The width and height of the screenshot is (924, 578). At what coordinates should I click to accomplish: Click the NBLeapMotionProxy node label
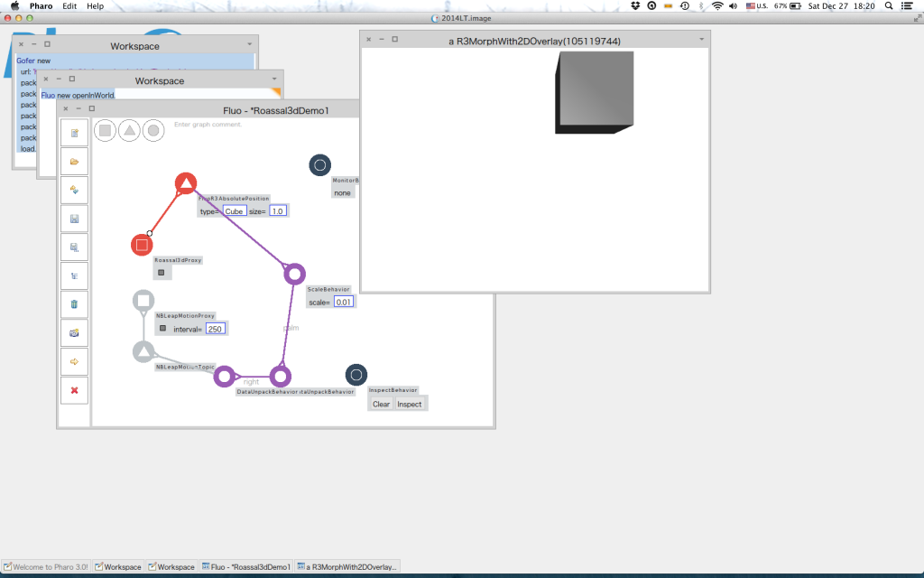185,315
